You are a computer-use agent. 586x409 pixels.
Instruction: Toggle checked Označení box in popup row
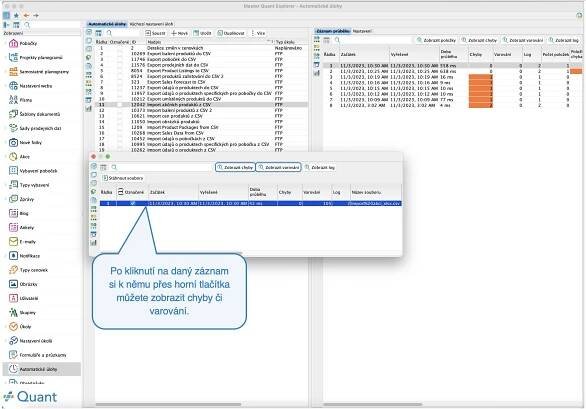tap(132, 203)
